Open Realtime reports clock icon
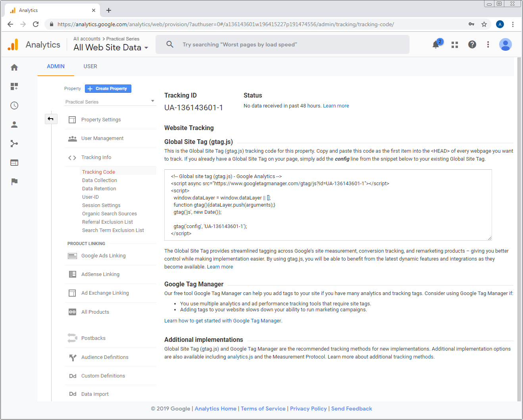This screenshot has width=523, height=420. point(14,105)
